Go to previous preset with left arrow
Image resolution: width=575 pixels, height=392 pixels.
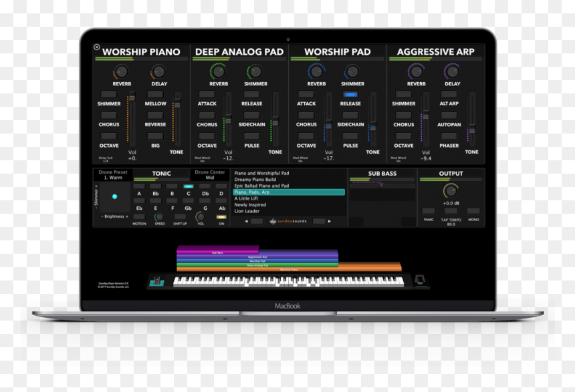pos(246,221)
